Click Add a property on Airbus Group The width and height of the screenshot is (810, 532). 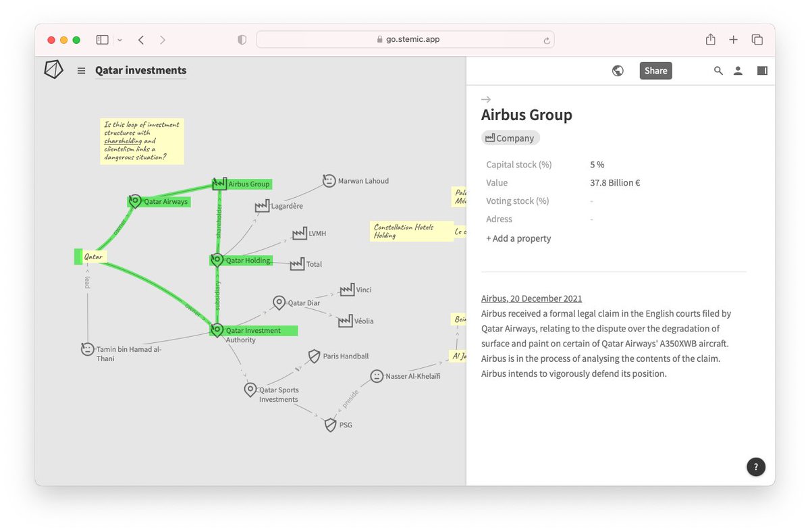pos(518,238)
